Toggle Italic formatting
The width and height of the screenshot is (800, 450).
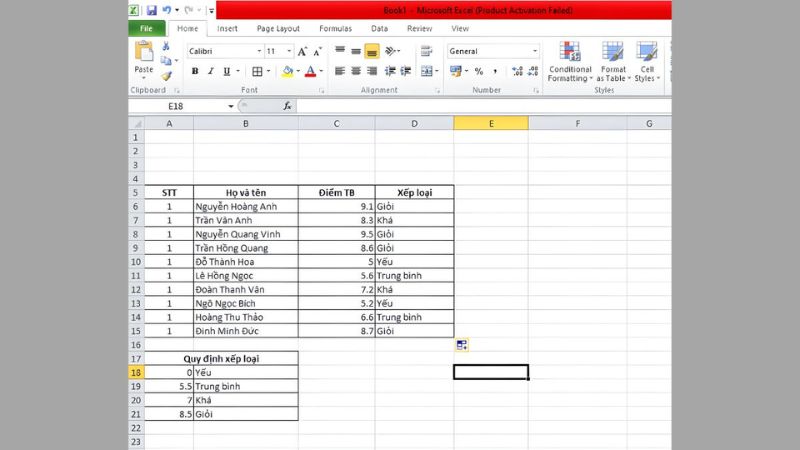pyautogui.click(x=211, y=71)
